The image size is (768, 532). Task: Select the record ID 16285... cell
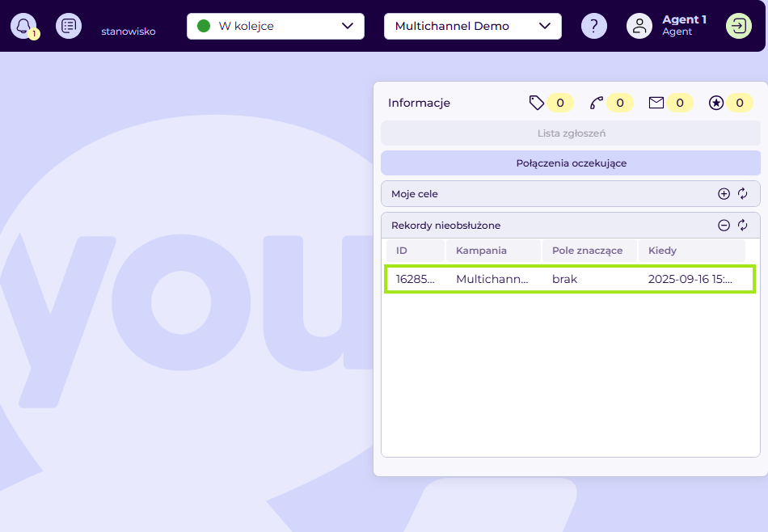pos(416,279)
